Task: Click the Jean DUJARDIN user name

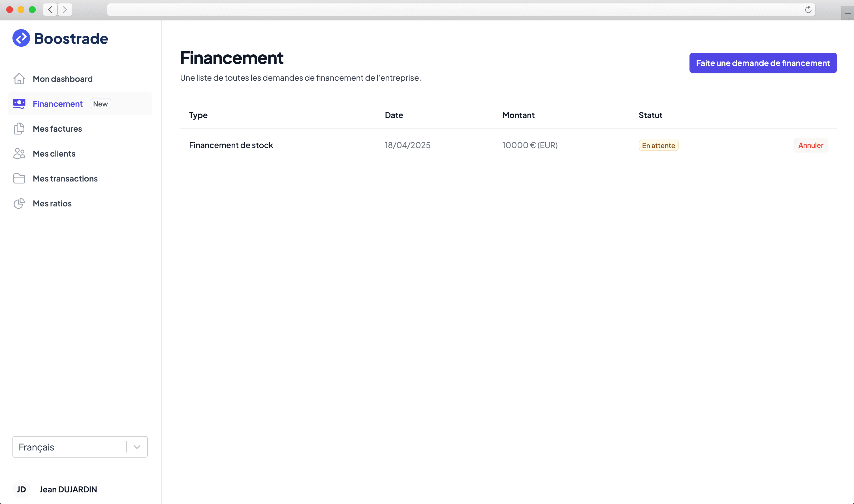Action: 68,489
